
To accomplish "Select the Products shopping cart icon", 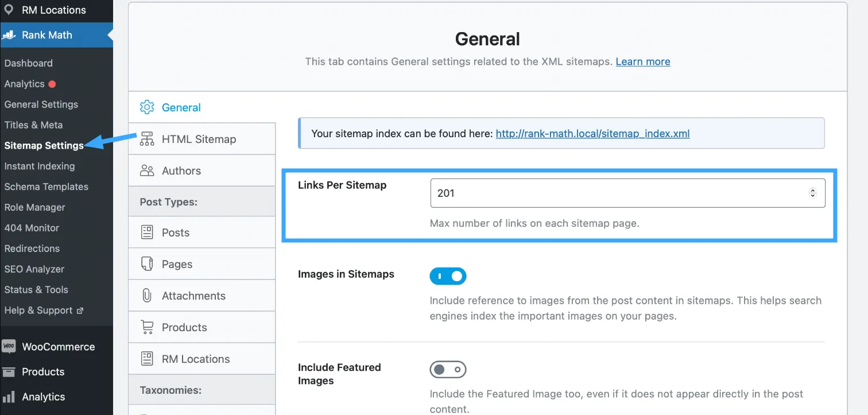I will tap(148, 327).
